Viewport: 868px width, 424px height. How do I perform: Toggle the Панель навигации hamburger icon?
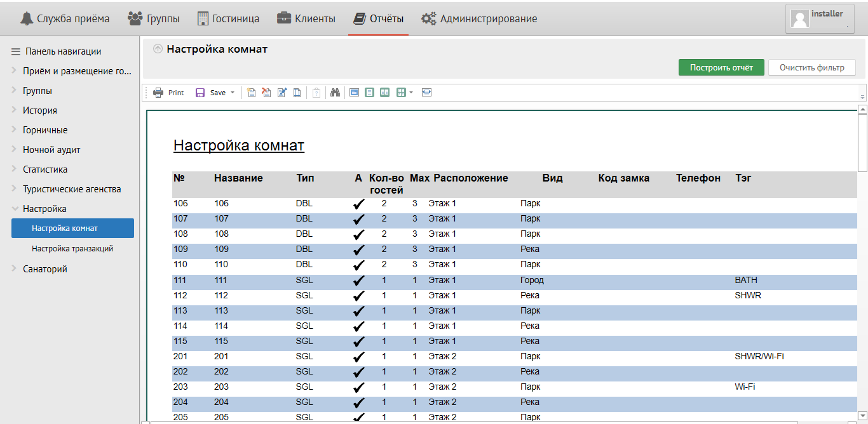coord(16,51)
